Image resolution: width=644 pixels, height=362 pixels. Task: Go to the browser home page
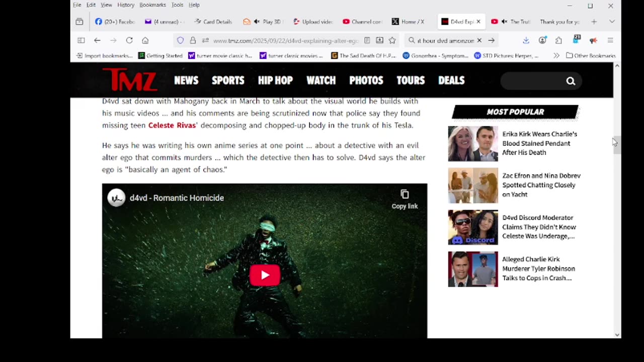click(x=145, y=40)
